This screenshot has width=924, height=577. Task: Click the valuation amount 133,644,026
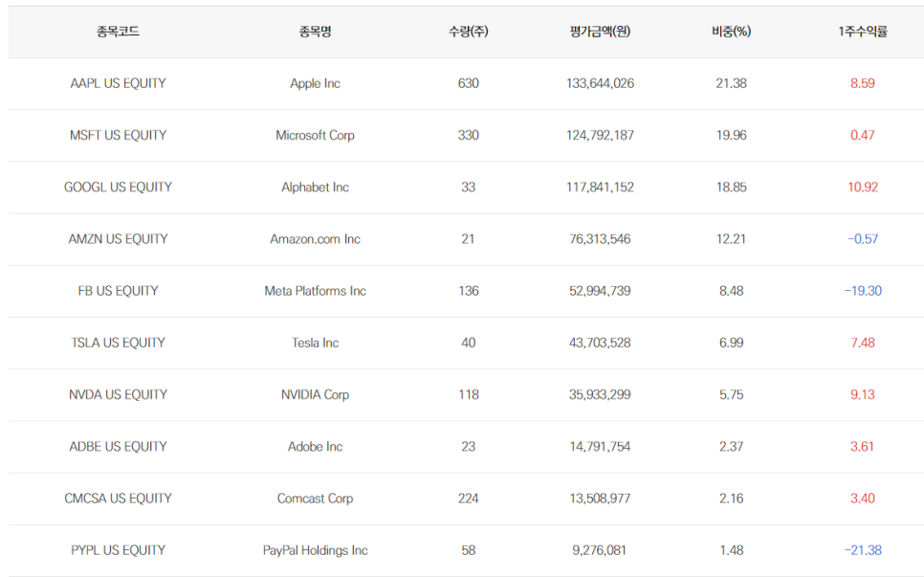pos(600,83)
